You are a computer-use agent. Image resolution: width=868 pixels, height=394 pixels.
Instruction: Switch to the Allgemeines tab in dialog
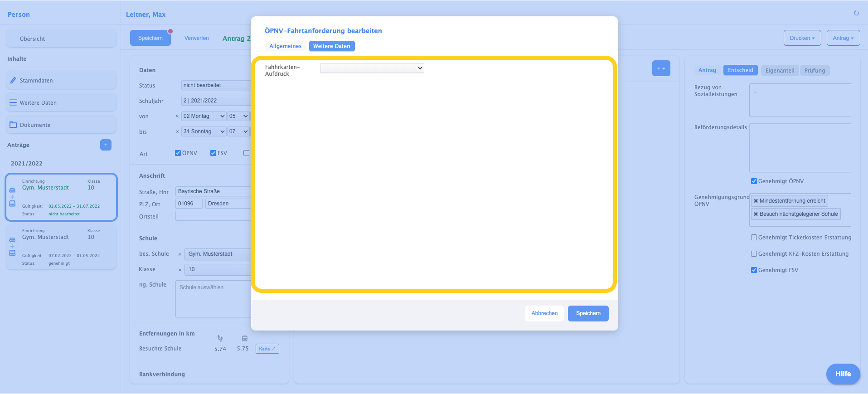285,46
